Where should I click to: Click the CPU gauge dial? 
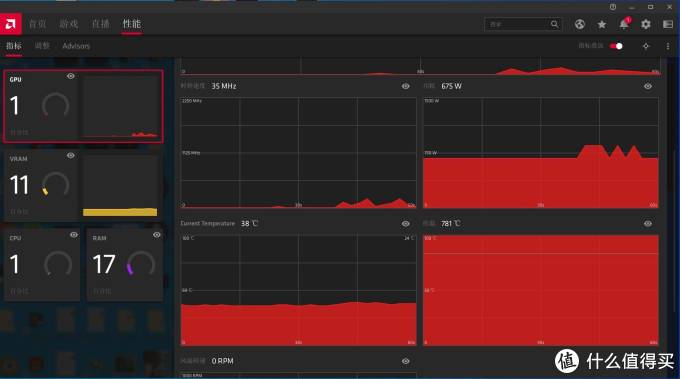(x=58, y=264)
